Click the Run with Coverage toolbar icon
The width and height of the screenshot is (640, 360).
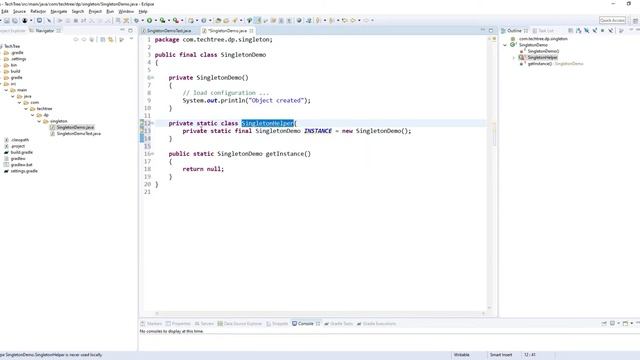pos(162,20)
